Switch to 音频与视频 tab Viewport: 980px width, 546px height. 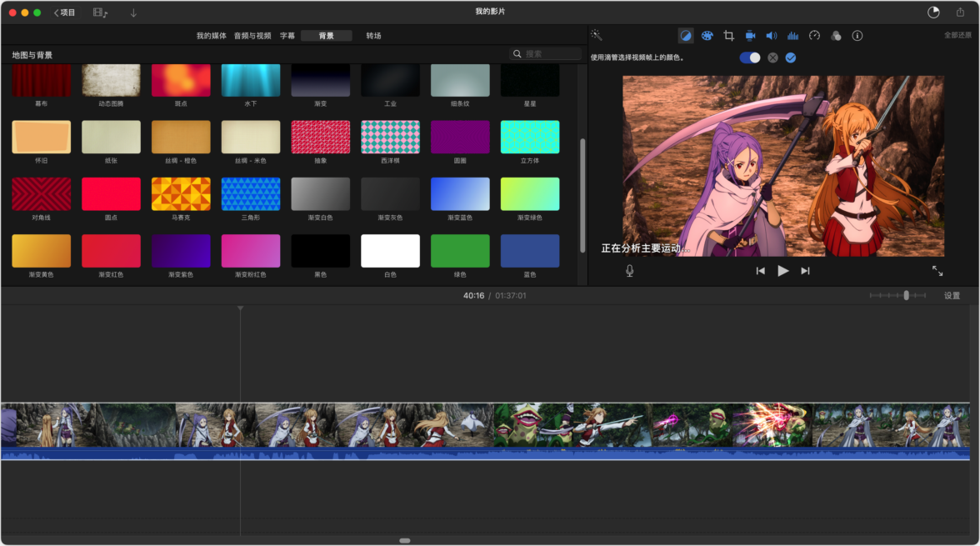(x=252, y=36)
